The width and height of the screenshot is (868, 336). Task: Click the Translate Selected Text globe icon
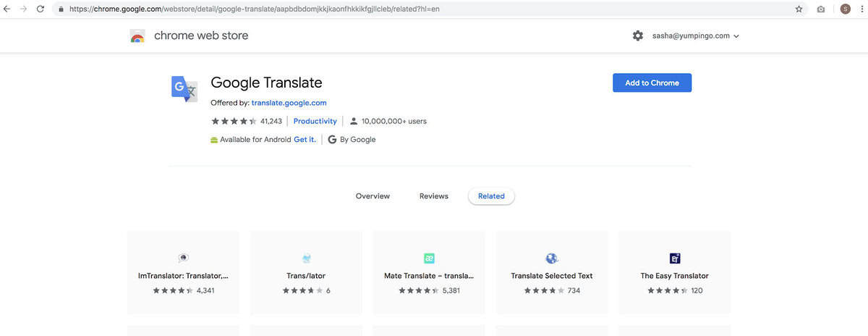pos(552,258)
